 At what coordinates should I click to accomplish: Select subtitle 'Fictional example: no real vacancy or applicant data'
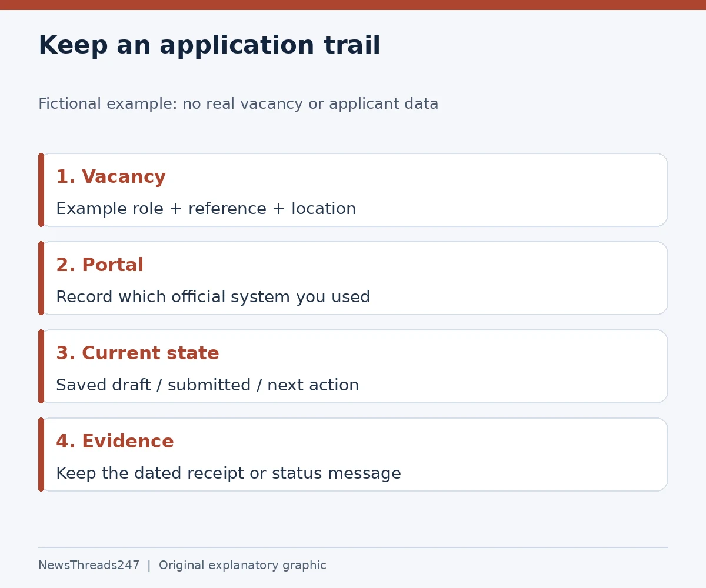click(x=238, y=104)
